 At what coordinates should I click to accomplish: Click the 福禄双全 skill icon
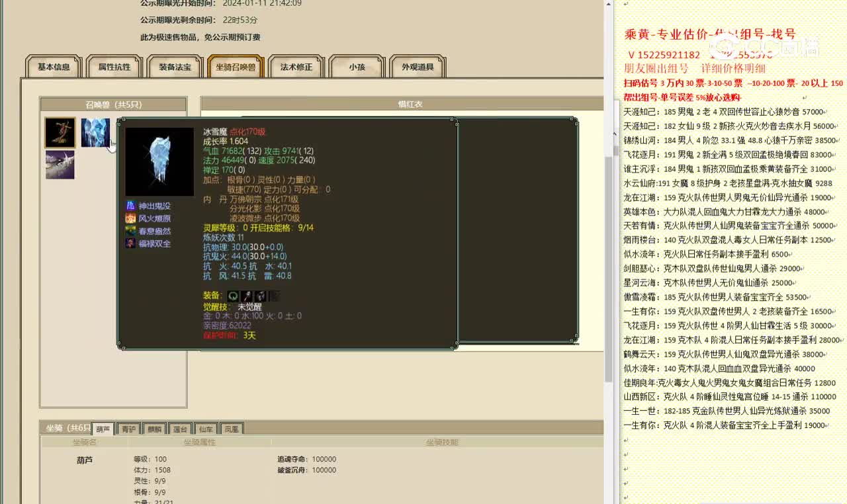coord(130,243)
